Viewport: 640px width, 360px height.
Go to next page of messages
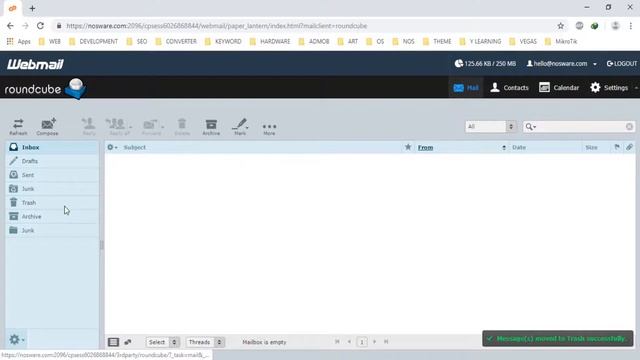[x=374, y=342]
